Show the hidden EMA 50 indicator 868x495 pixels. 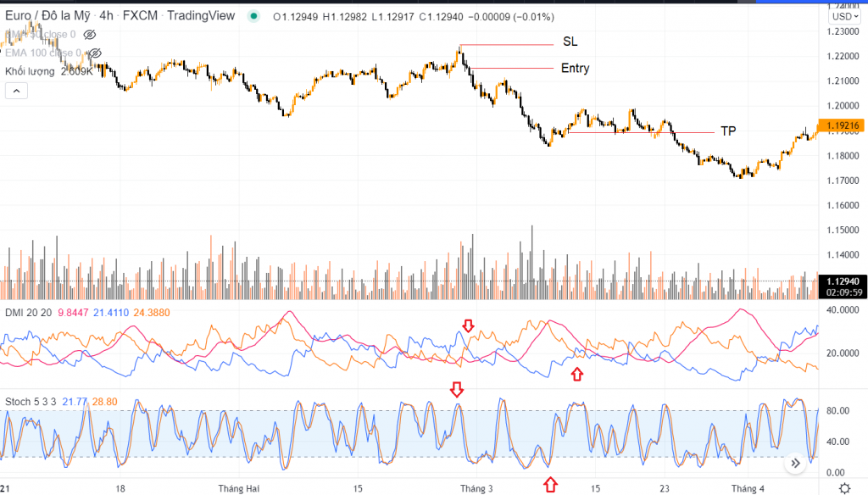pyautogui.click(x=89, y=35)
